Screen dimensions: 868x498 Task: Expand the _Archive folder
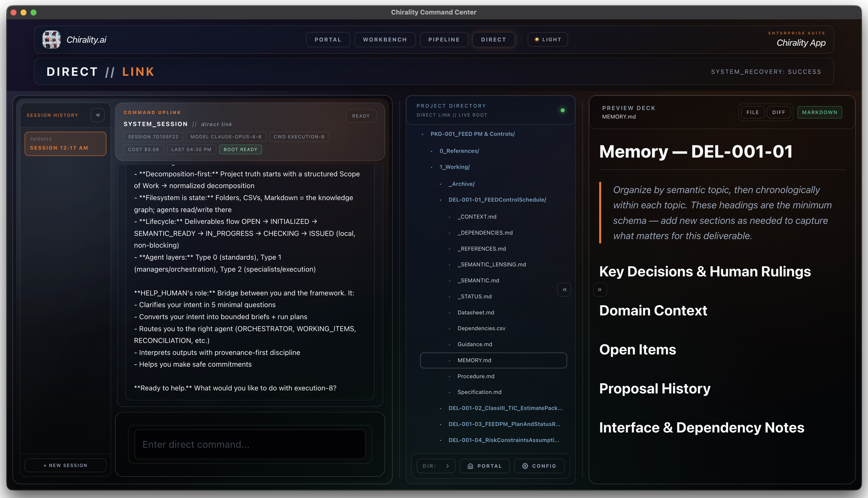point(461,184)
